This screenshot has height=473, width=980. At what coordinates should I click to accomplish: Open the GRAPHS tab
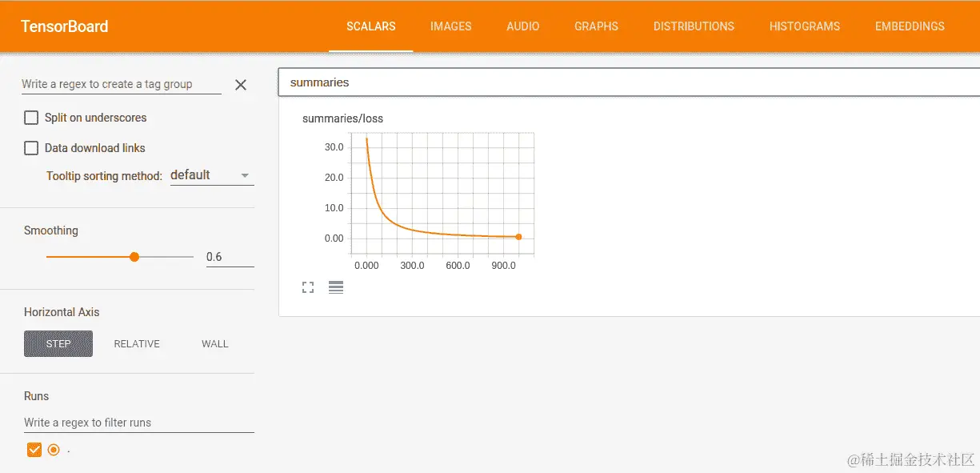pyautogui.click(x=596, y=26)
